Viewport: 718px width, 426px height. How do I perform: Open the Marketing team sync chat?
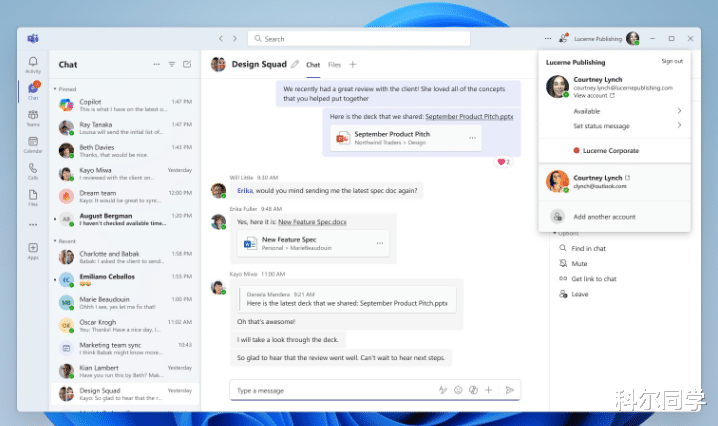125,349
